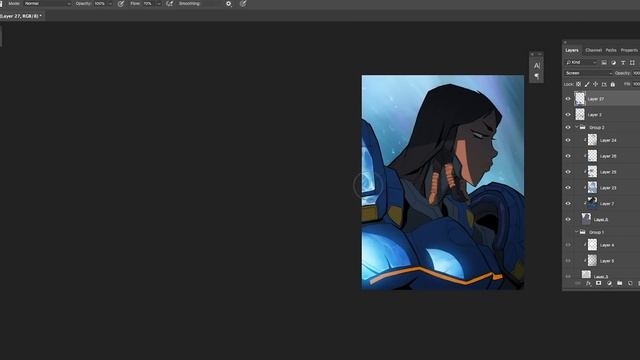Open the layer filter Kind dropdown

(x=581, y=62)
